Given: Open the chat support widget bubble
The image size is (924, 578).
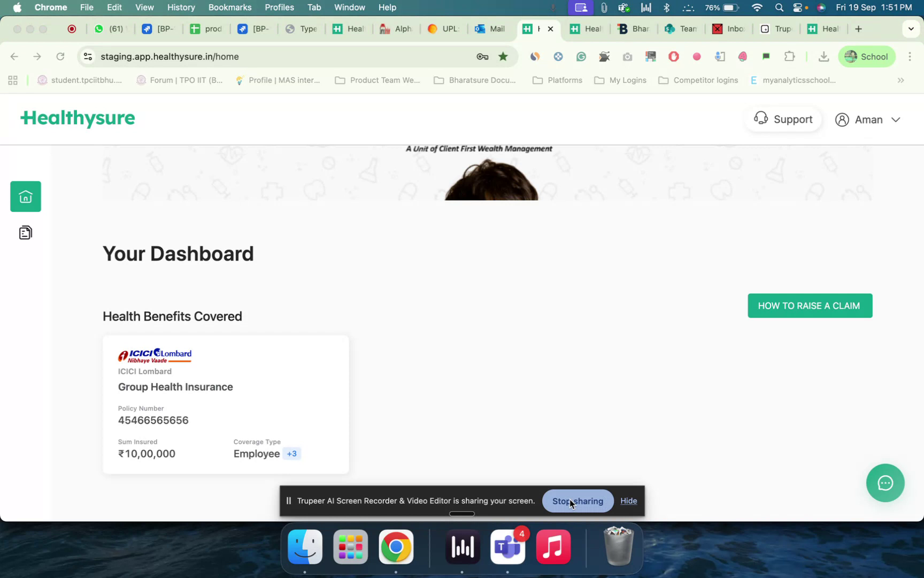Looking at the screenshot, I should click(x=885, y=483).
